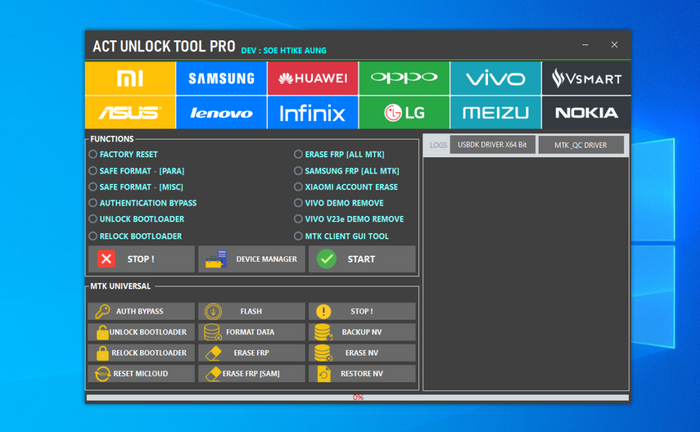
Task: Click USBDK DRIVER X64 Bit tab
Action: point(492,145)
